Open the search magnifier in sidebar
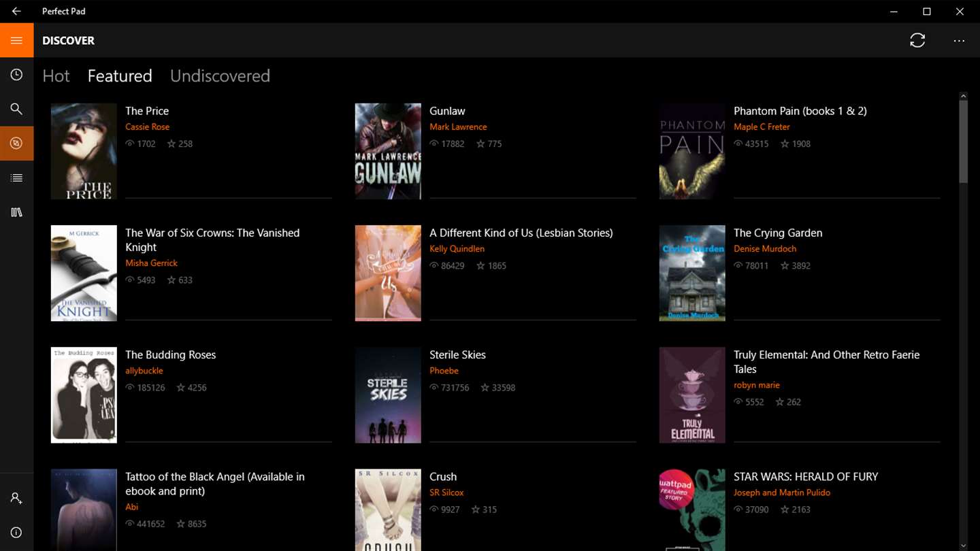The image size is (980, 551). [16, 109]
